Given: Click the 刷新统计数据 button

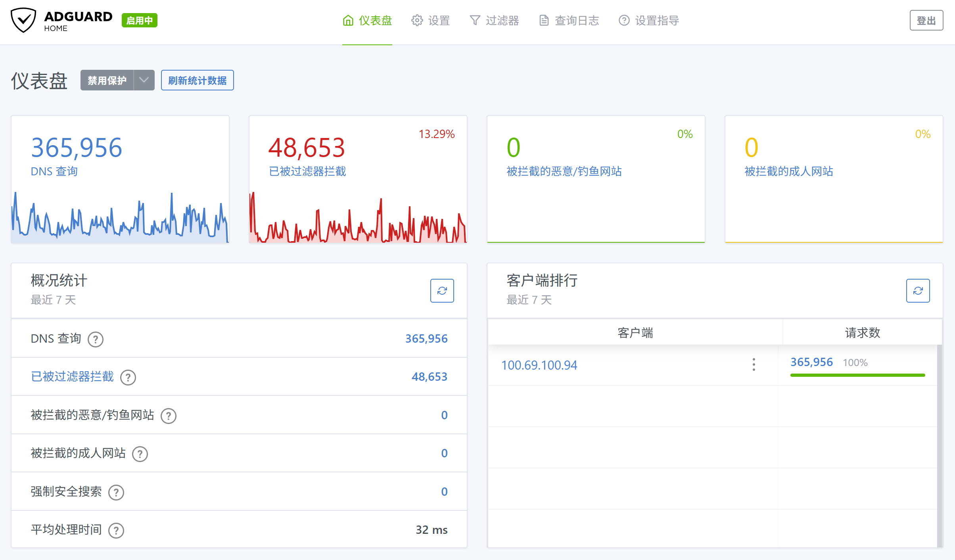Looking at the screenshot, I should (x=197, y=80).
